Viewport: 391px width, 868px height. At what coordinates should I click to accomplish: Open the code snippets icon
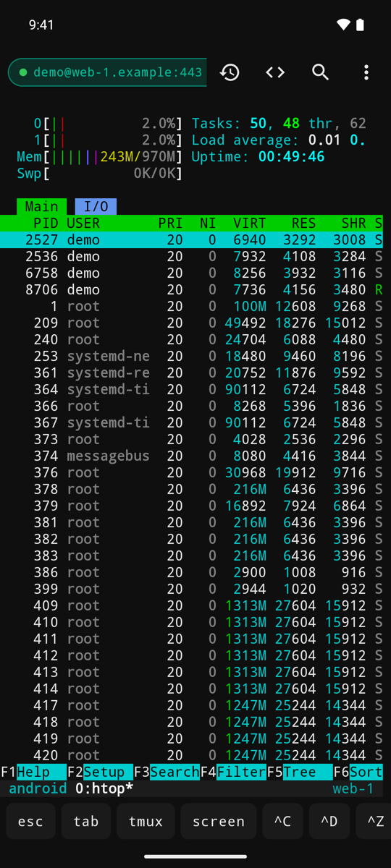tap(275, 72)
